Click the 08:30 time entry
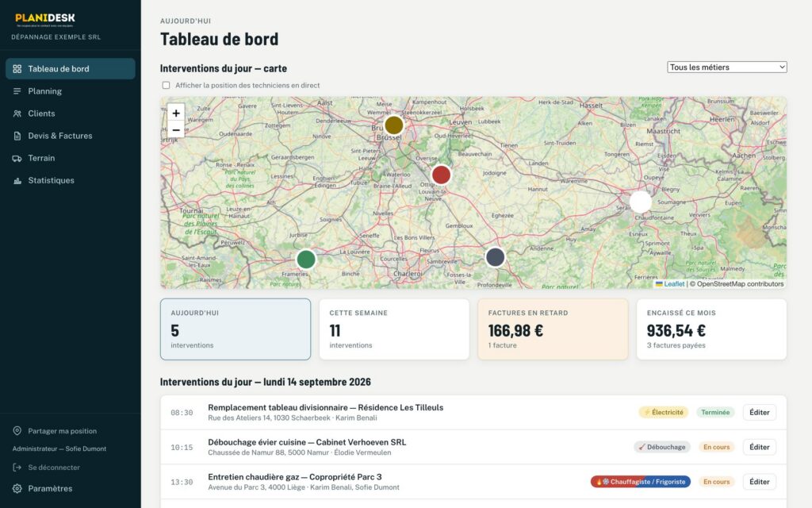Viewport: 812px width, 508px height. (182, 413)
